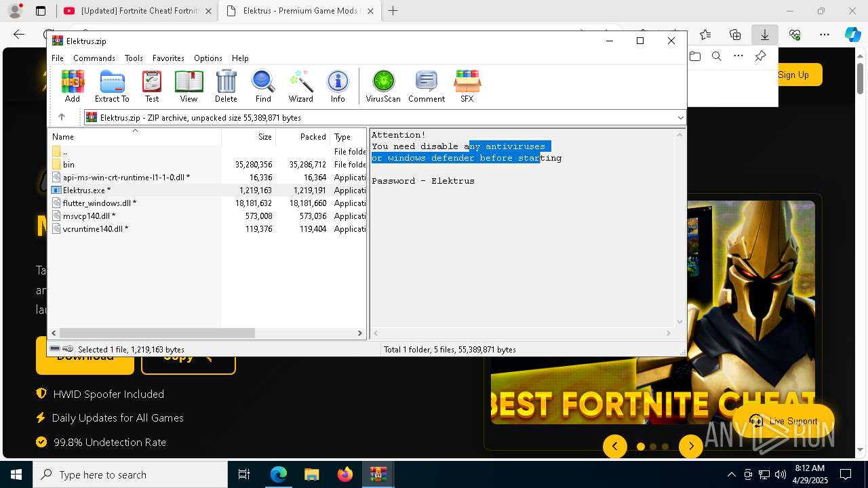The width and height of the screenshot is (868, 488).
Task: Open browser Settings and more ellipsis
Action: coord(824,35)
